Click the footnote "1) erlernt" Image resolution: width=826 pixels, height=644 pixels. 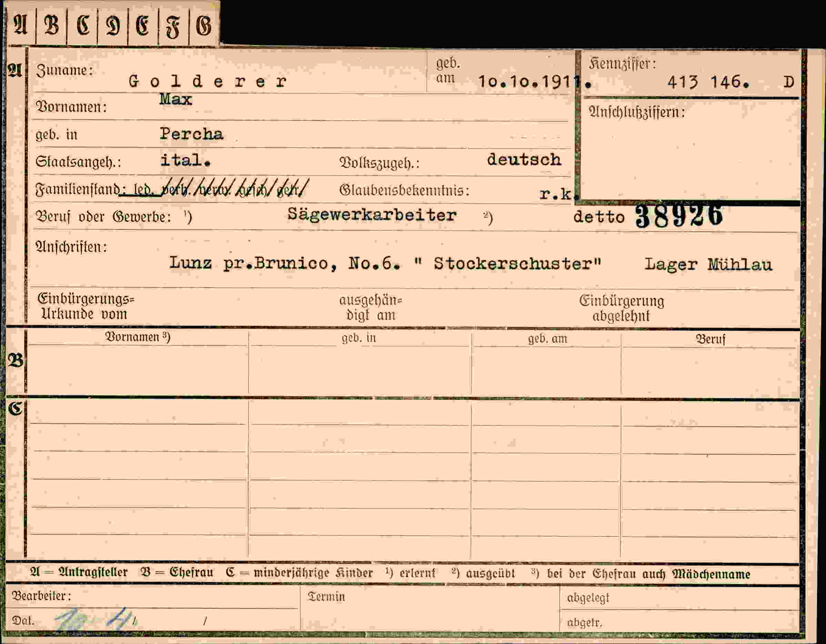pos(410,573)
